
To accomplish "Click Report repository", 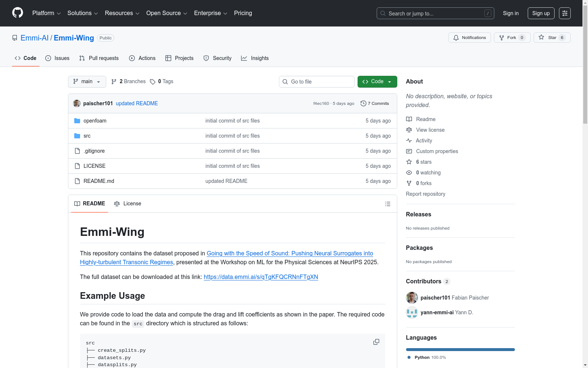I will (x=426, y=194).
